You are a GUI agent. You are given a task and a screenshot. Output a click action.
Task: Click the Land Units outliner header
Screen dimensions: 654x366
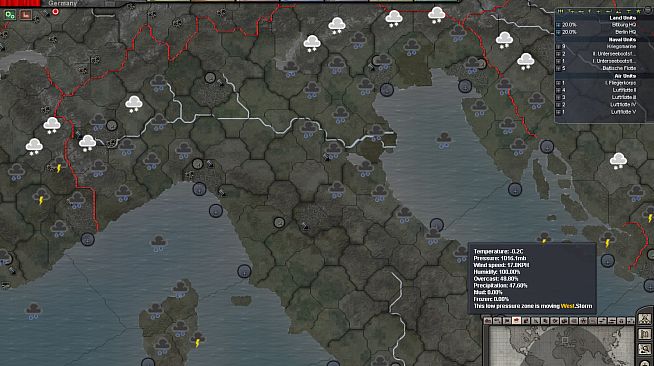623,18
